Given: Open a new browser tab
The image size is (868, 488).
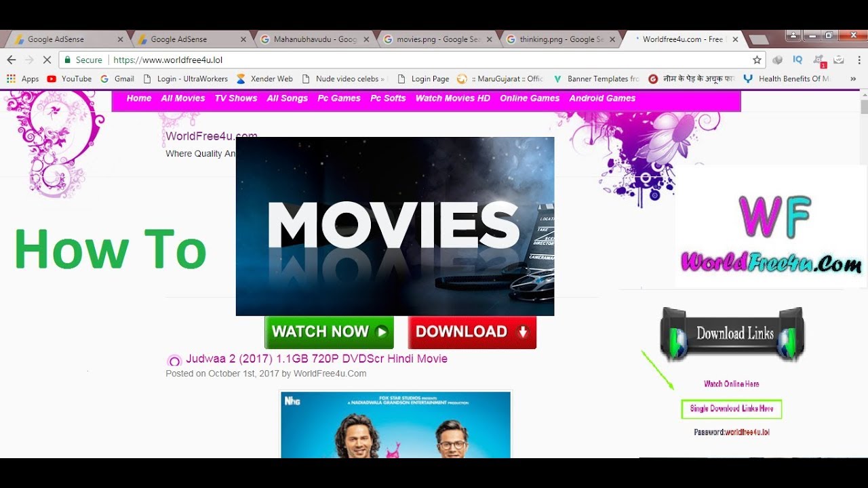Looking at the screenshot, I should pos(758,40).
